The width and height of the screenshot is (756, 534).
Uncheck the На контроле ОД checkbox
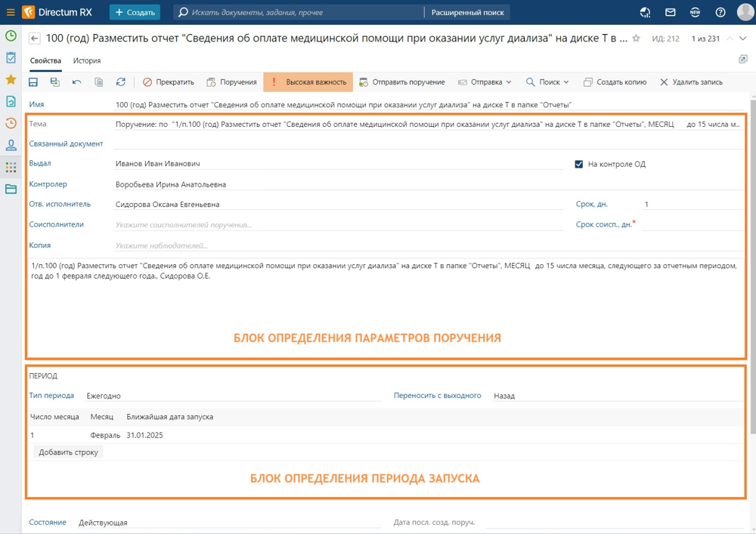(x=579, y=164)
